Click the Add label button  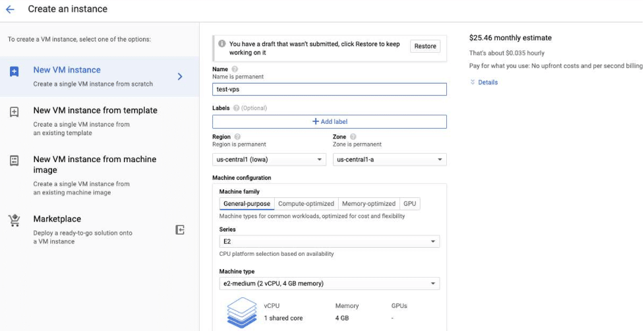click(x=330, y=121)
